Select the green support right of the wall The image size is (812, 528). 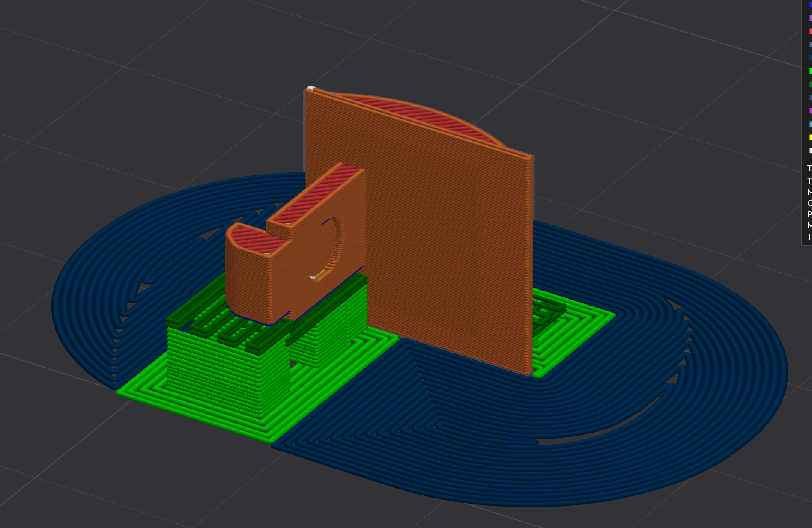(x=570, y=325)
